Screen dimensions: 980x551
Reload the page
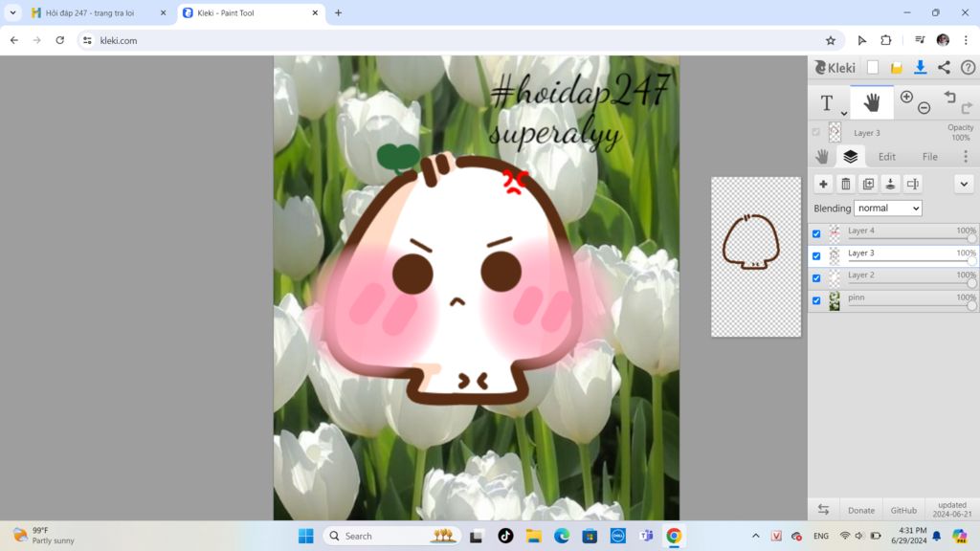[60, 40]
